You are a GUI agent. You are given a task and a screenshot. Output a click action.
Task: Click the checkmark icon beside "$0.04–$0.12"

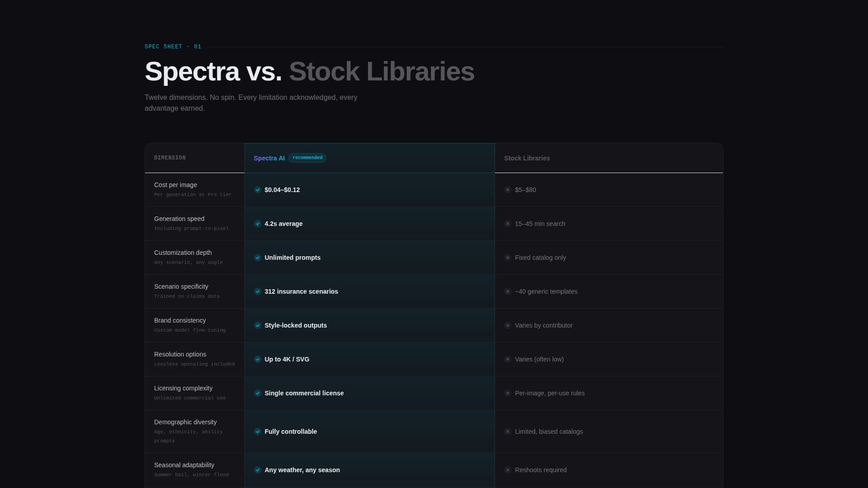click(x=258, y=190)
